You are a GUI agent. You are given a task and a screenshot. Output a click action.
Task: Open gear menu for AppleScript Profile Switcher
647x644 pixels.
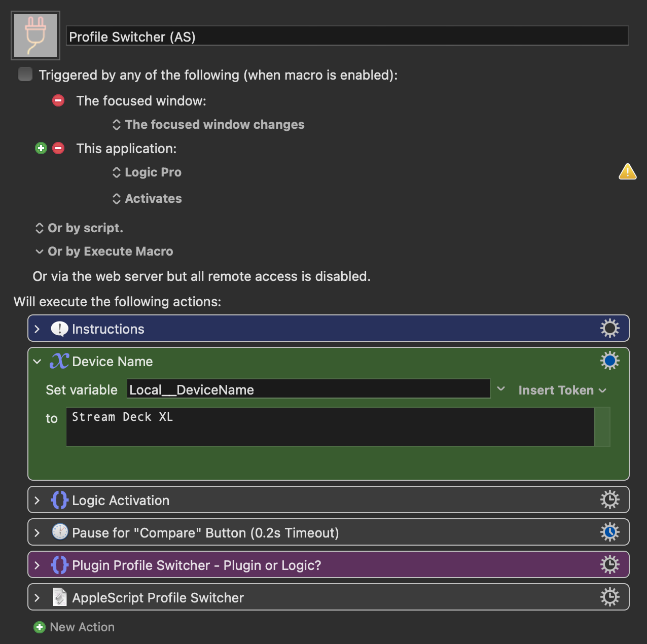610,597
